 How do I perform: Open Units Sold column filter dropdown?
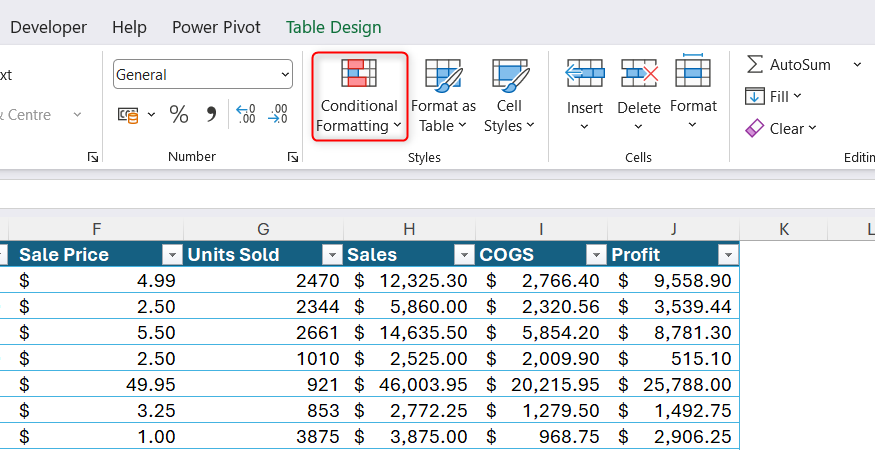click(332, 255)
